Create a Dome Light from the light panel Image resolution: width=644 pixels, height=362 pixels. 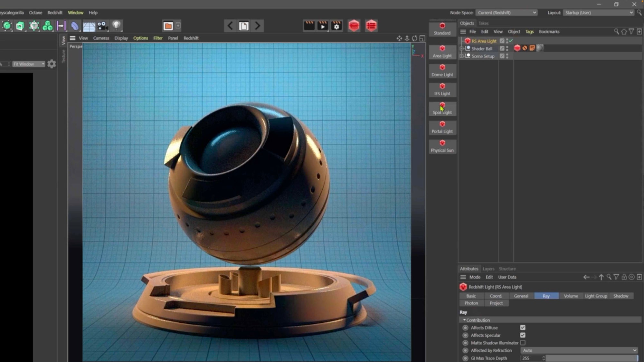pos(442,71)
